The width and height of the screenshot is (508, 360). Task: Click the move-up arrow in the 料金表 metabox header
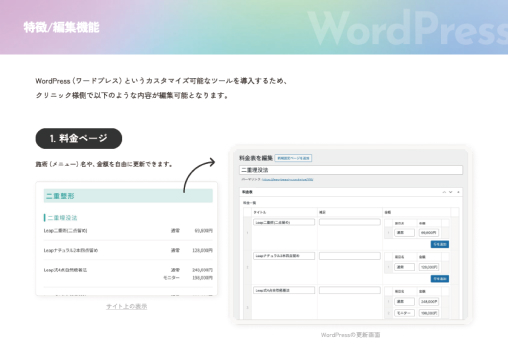(x=444, y=192)
